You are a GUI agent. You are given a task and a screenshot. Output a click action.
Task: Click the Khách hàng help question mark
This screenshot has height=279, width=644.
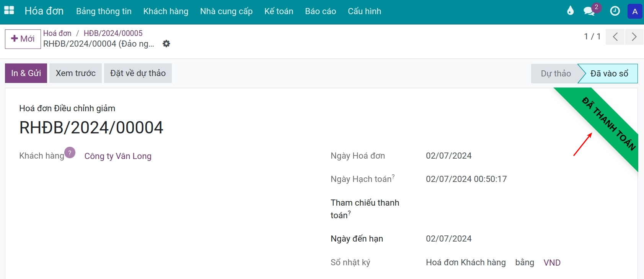click(70, 152)
